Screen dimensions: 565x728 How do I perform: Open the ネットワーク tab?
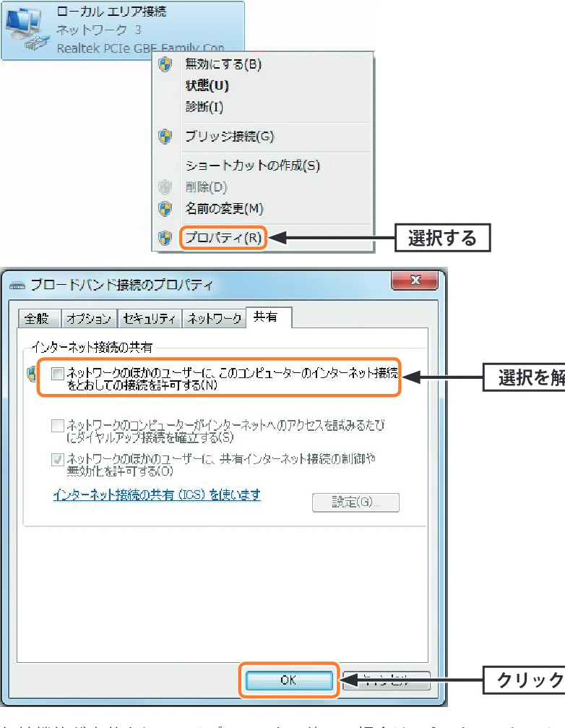click(215, 319)
